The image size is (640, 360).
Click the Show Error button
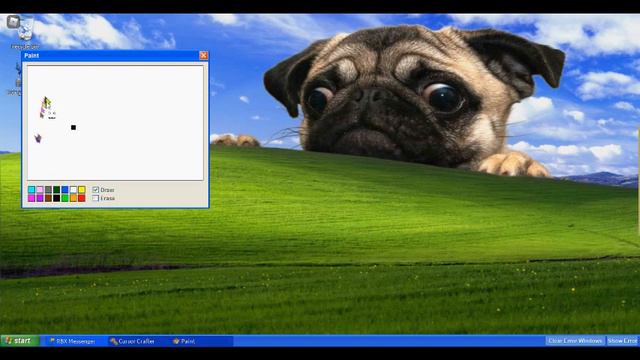622,341
